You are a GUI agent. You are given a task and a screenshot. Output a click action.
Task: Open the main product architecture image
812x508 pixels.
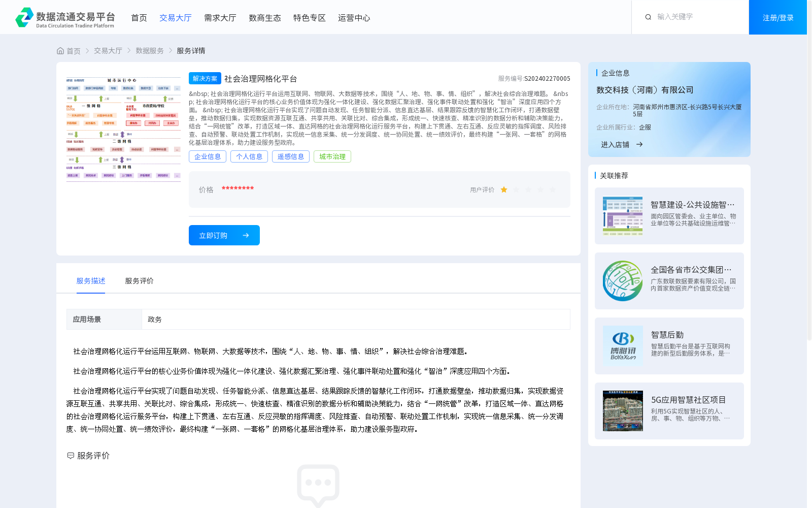123,130
